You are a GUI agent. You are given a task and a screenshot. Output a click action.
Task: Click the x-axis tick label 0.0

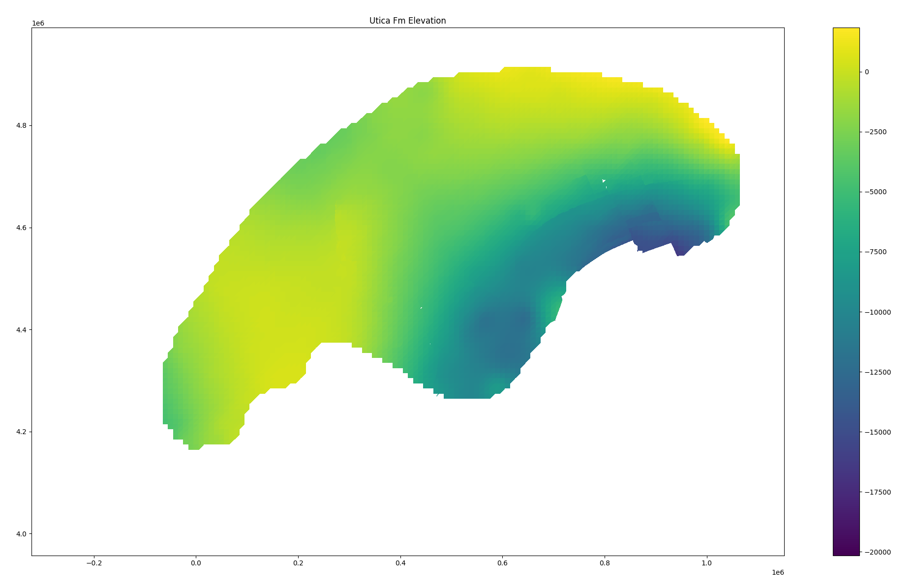[196, 562]
